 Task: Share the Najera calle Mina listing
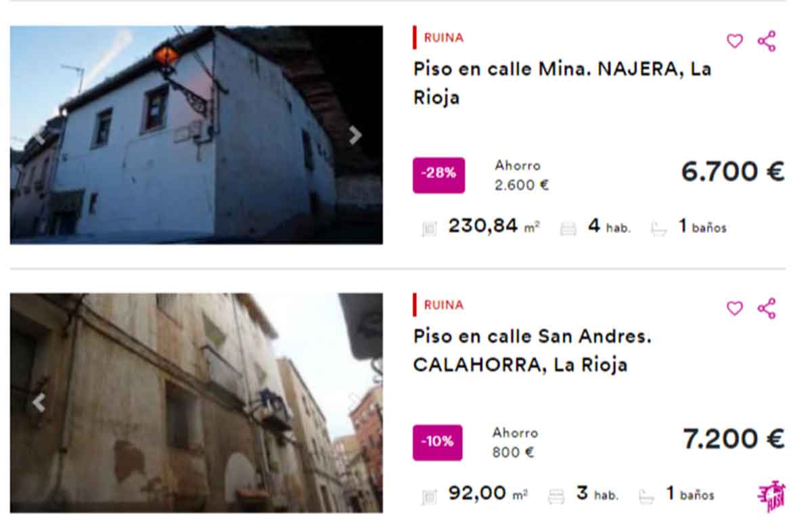pyautogui.click(x=767, y=41)
